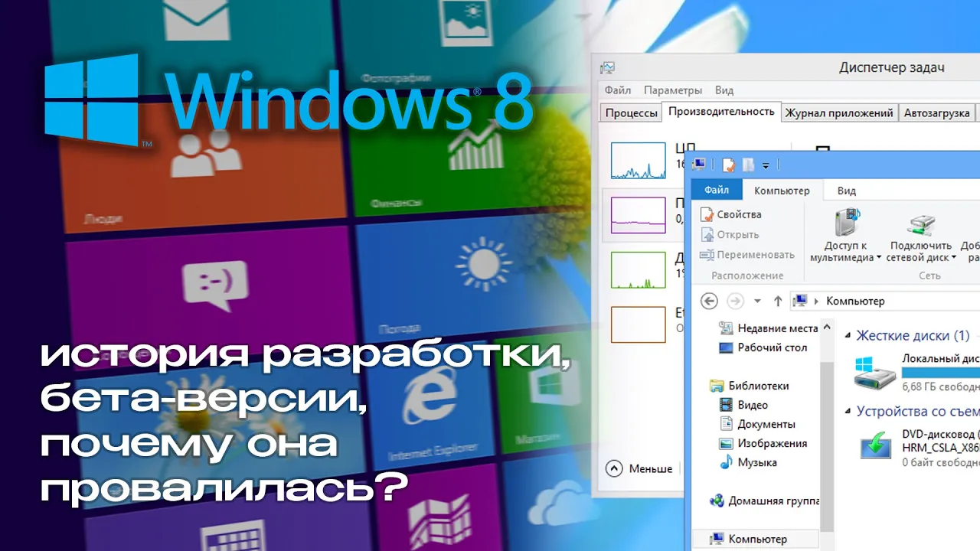Open the Файл menu in Диспетчер задач
This screenshot has width=980, height=551.
pos(617,90)
